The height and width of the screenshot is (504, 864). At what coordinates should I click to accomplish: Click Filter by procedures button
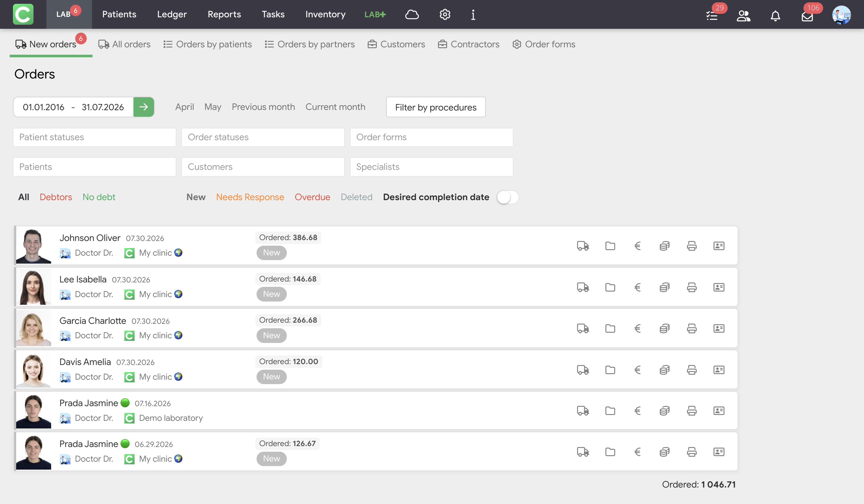[436, 107]
